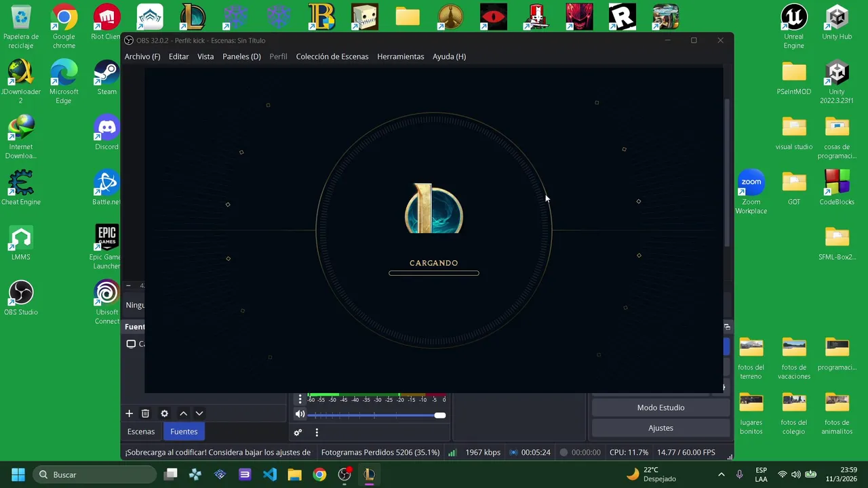Open the Editar menu
Viewport: 868px width, 488px height.
(x=179, y=57)
